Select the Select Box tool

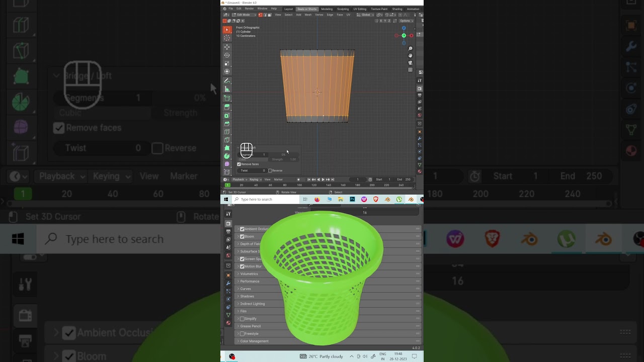coord(227,30)
